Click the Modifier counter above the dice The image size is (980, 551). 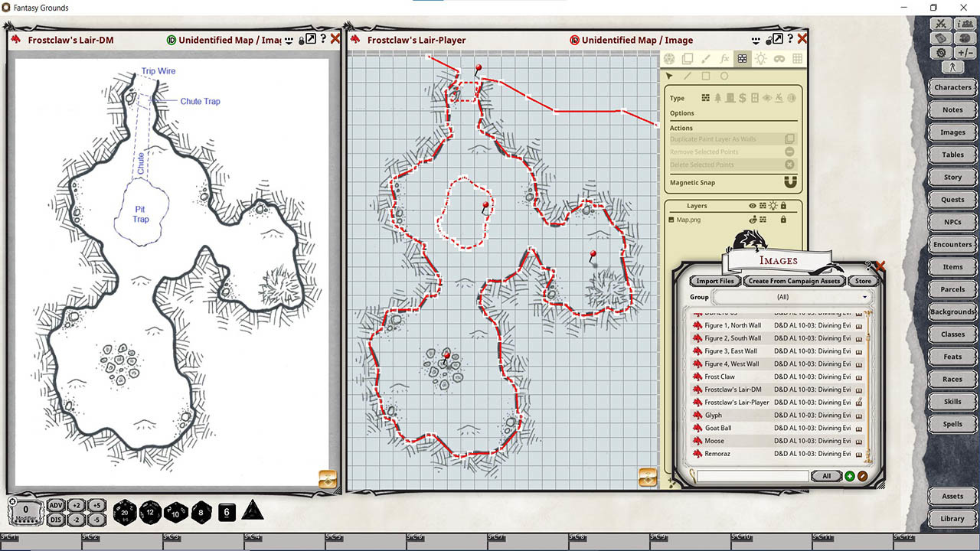tap(25, 511)
